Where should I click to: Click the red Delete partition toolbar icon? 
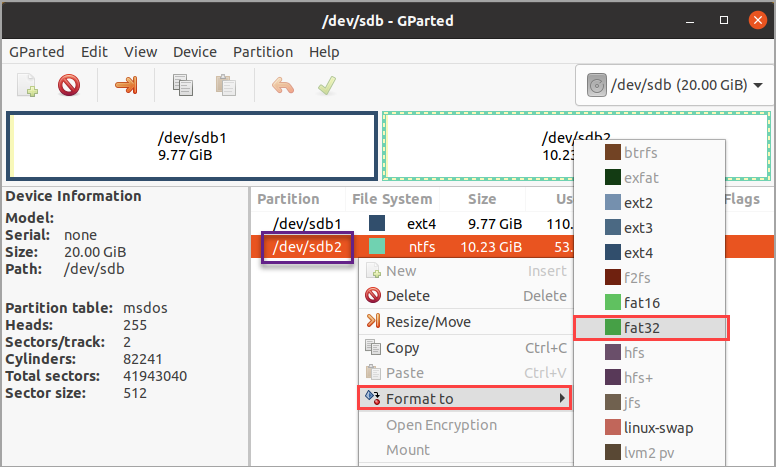coord(69,85)
